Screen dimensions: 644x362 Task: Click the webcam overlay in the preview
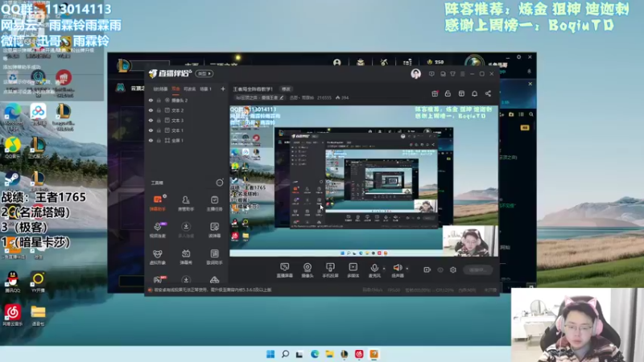pos(470,241)
